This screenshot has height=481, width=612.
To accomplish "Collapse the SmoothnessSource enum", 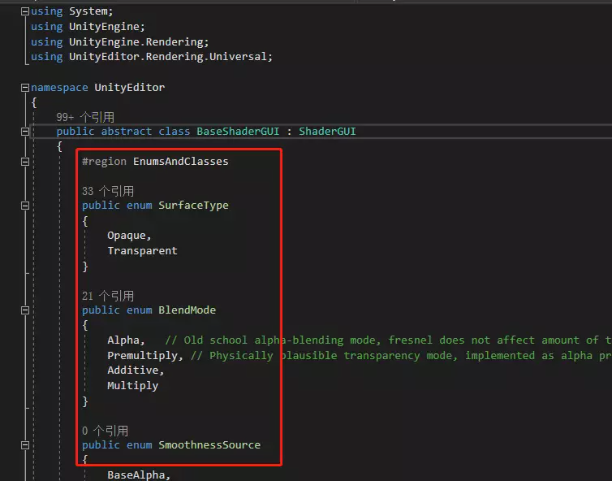I will (25, 445).
